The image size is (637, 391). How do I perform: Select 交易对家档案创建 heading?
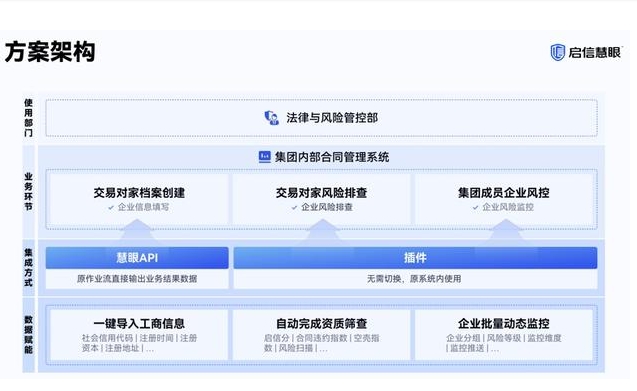139,192
